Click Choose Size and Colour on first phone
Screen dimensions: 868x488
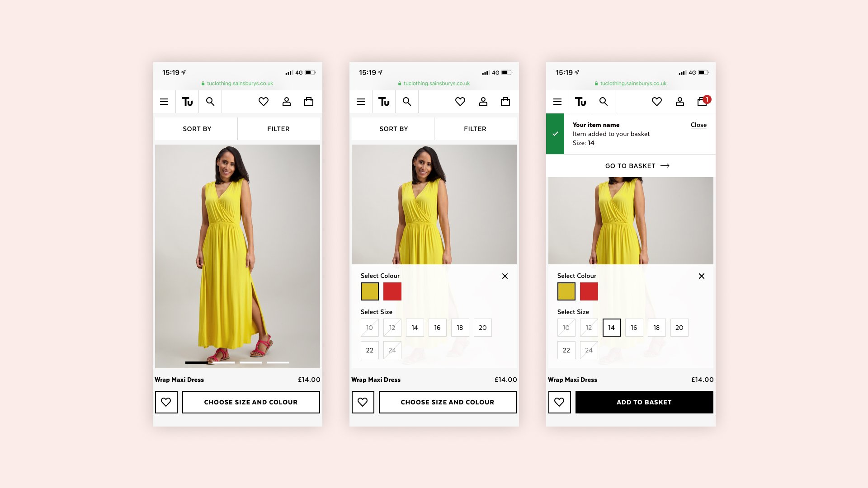click(251, 402)
